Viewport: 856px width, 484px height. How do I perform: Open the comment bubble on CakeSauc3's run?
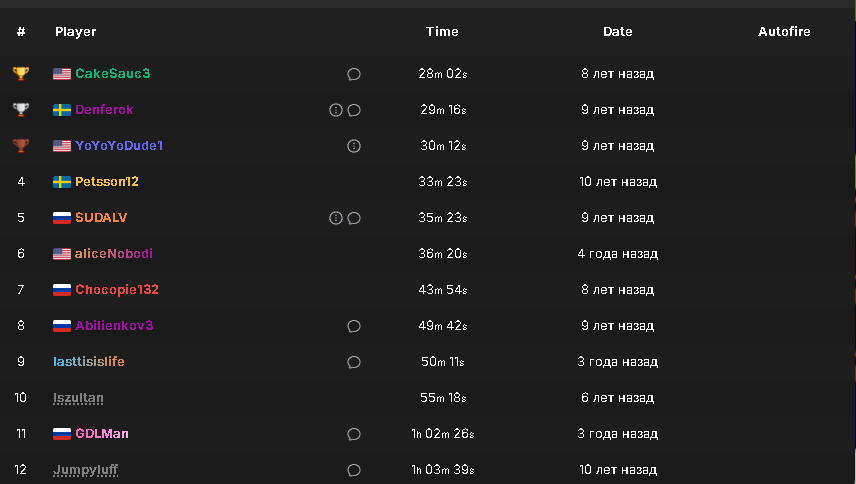pyautogui.click(x=353, y=74)
